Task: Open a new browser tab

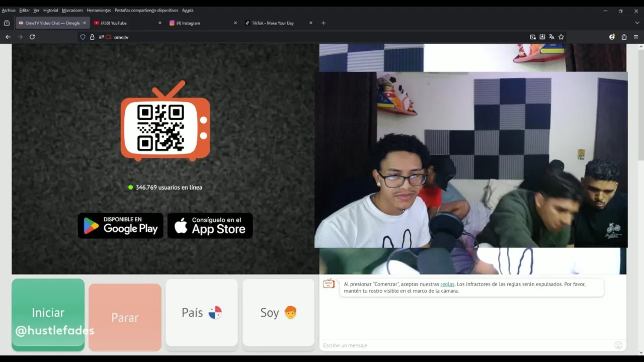Action: tap(324, 23)
